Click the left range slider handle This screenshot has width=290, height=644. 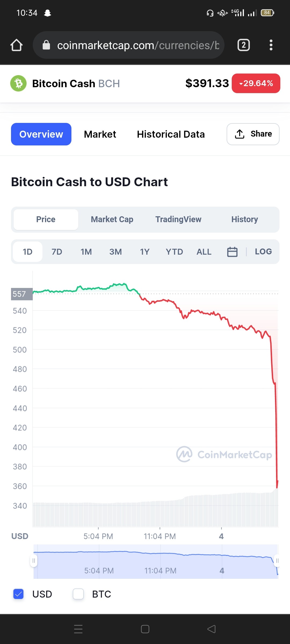[34, 561]
